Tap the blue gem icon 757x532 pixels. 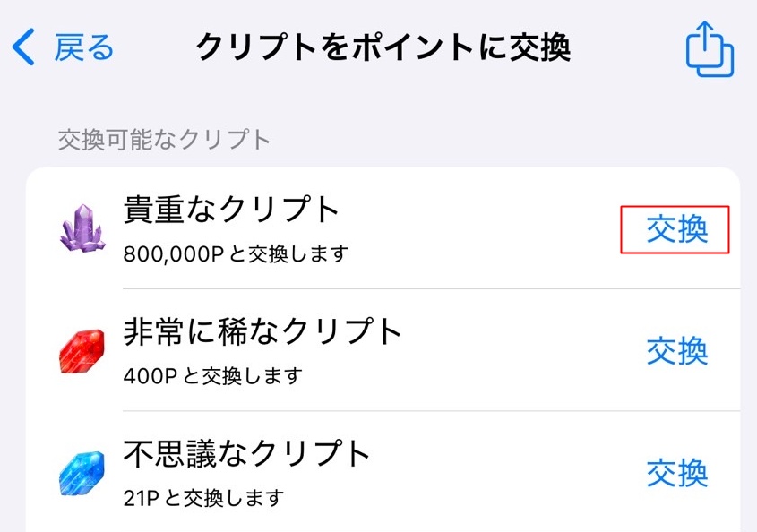82,471
